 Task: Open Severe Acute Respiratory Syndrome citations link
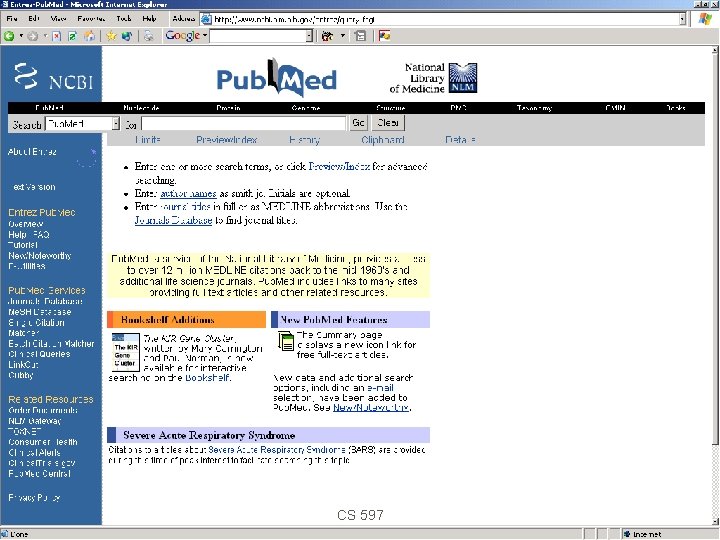(x=277, y=450)
